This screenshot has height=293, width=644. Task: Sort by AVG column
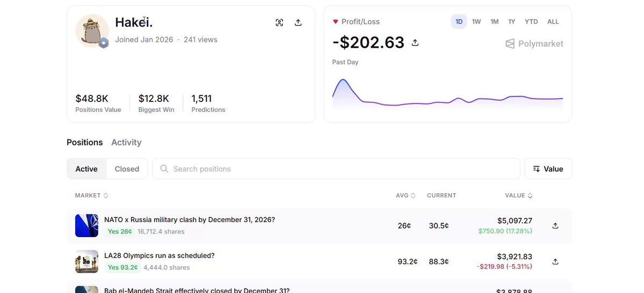pyautogui.click(x=406, y=195)
